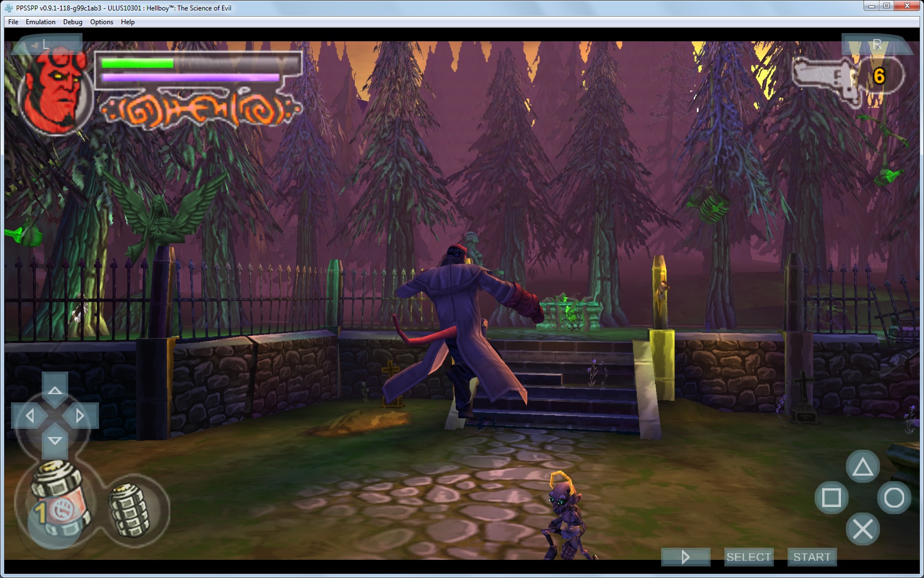Click the unthrottle play arrow button
The width and height of the screenshot is (924, 578).
(x=685, y=557)
